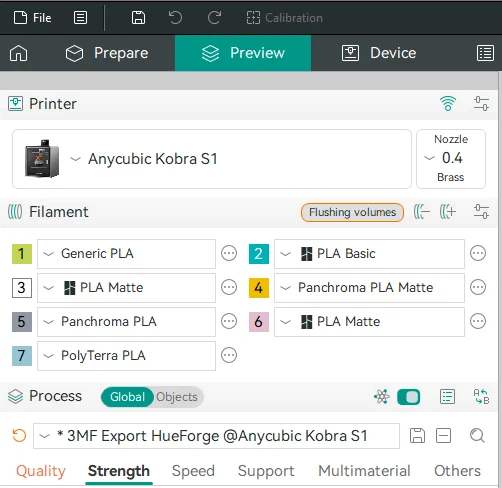The width and height of the screenshot is (502, 488).
Task: Go to the home screen icon
Action: pyautogui.click(x=19, y=53)
